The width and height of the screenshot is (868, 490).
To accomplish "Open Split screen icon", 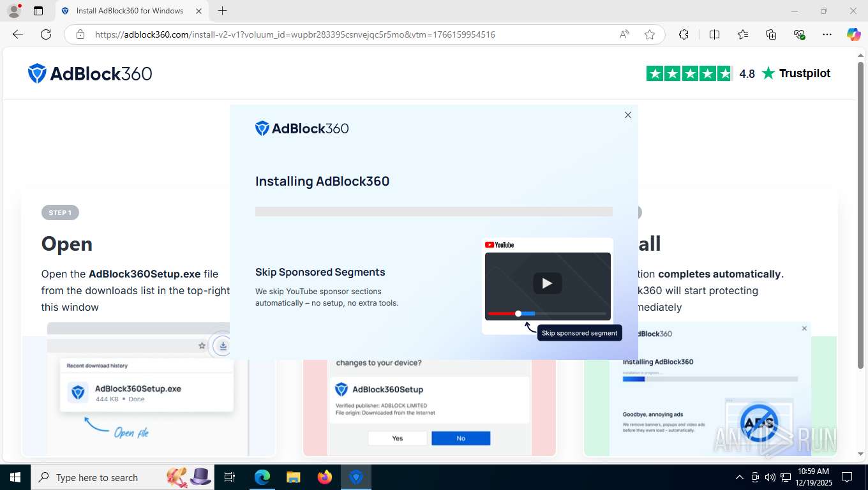I will [x=714, y=34].
